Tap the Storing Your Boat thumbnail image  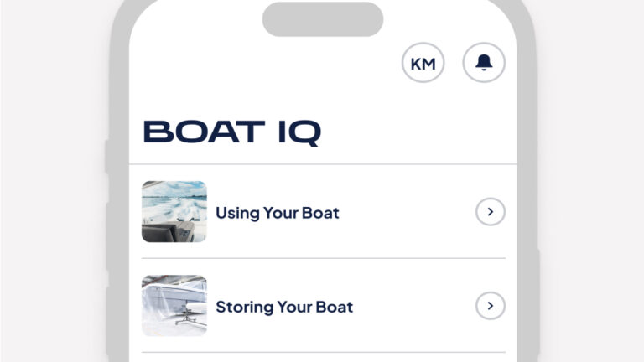pyautogui.click(x=174, y=306)
